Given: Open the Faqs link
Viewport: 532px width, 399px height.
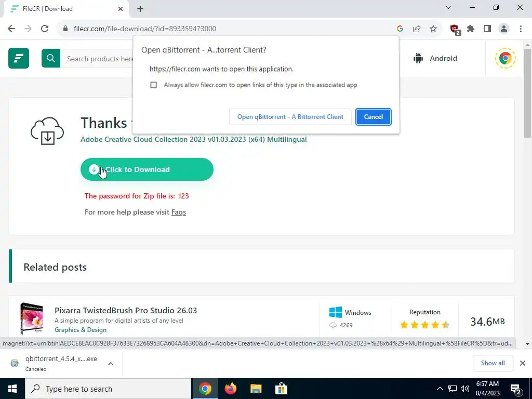Looking at the screenshot, I should [179, 212].
